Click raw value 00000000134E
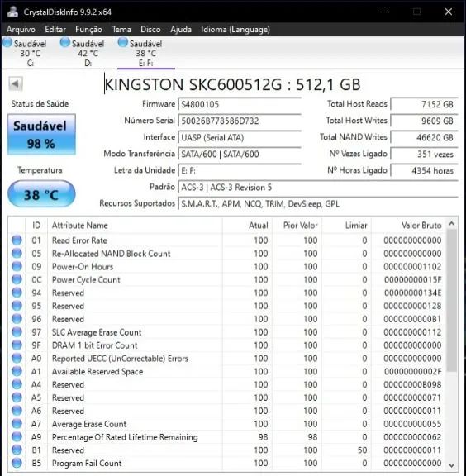Viewport: 466px width, 476px height. coord(412,293)
